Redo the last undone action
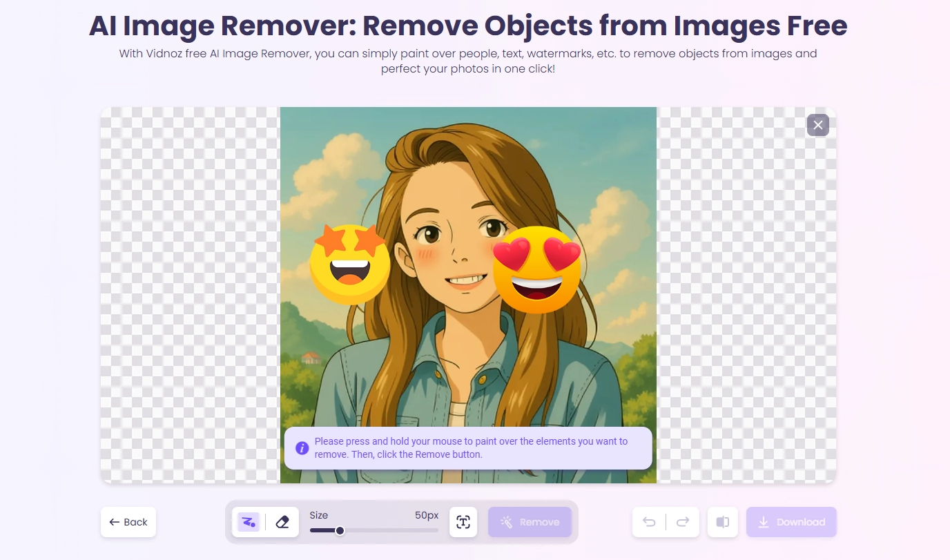The height and width of the screenshot is (560, 950). [x=683, y=522]
